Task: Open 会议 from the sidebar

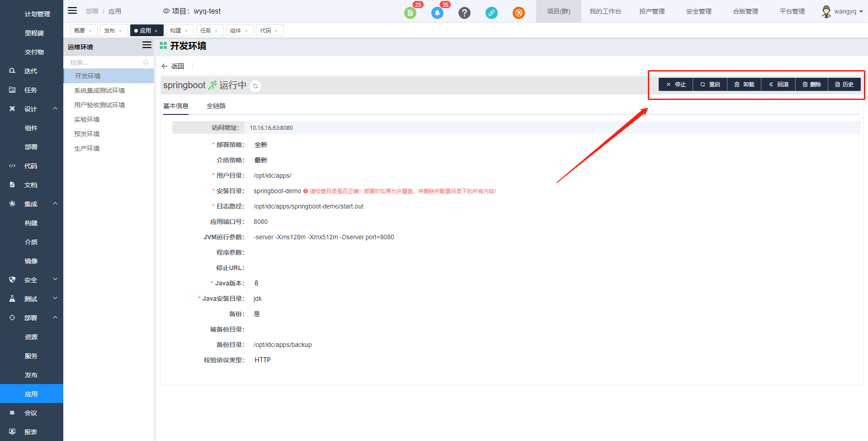Action: click(x=30, y=412)
